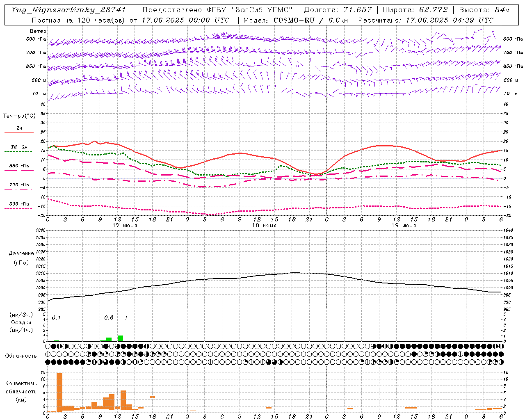
Task: Click the (мм/1ч.) precipitation unit label
Action: (x=21, y=330)
